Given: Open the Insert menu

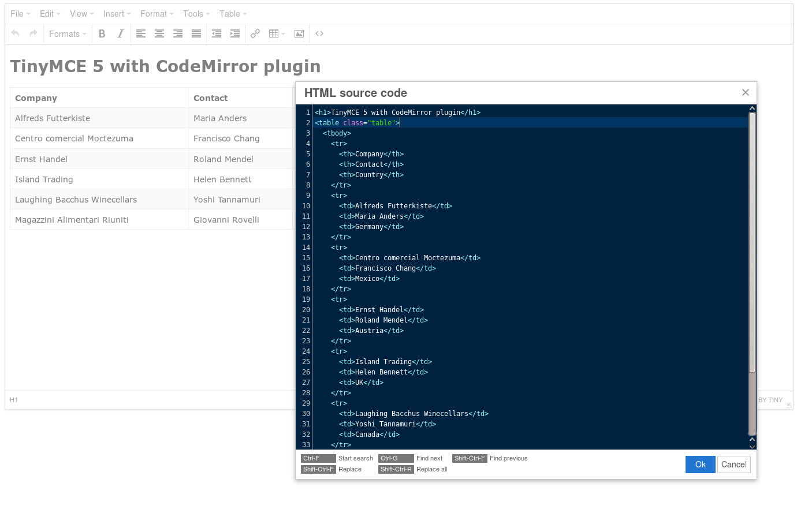Looking at the screenshot, I should point(117,14).
